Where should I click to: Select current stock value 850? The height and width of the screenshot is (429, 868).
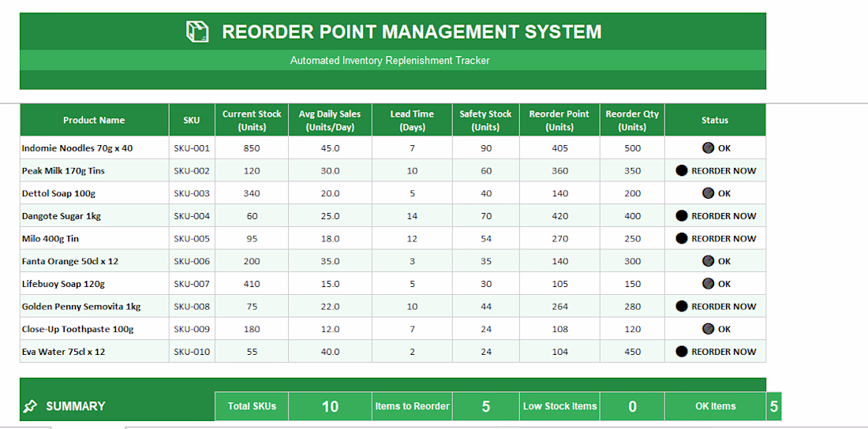point(252,147)
